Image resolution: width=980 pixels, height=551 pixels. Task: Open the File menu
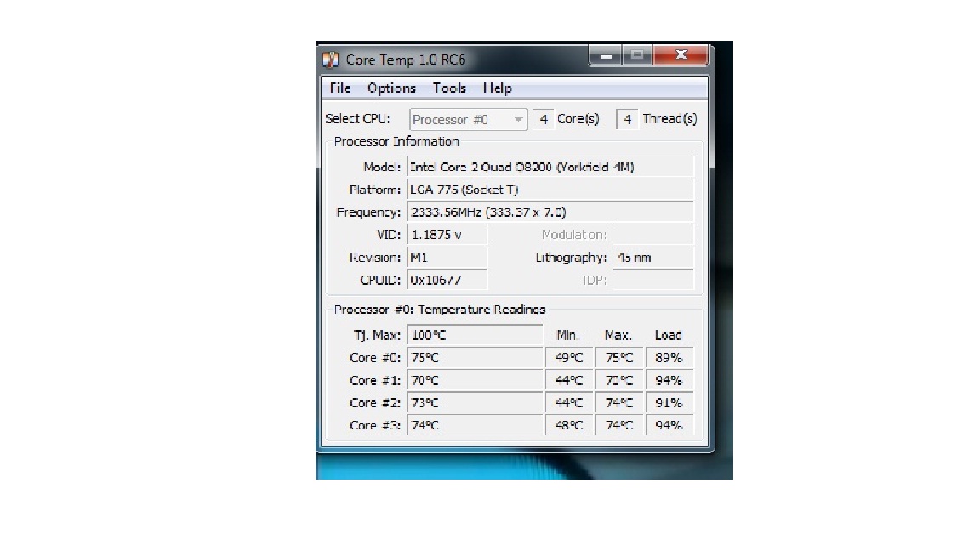(340, 88)
